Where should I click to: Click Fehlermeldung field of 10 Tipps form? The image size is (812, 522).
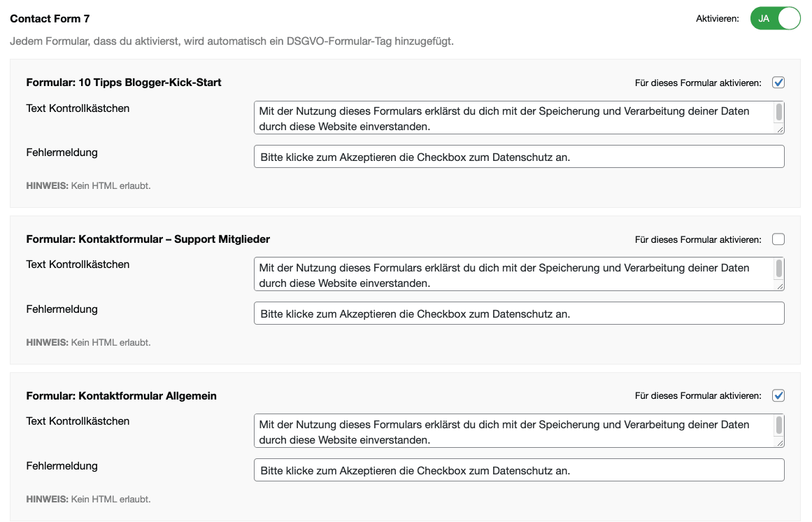(518, 157)
